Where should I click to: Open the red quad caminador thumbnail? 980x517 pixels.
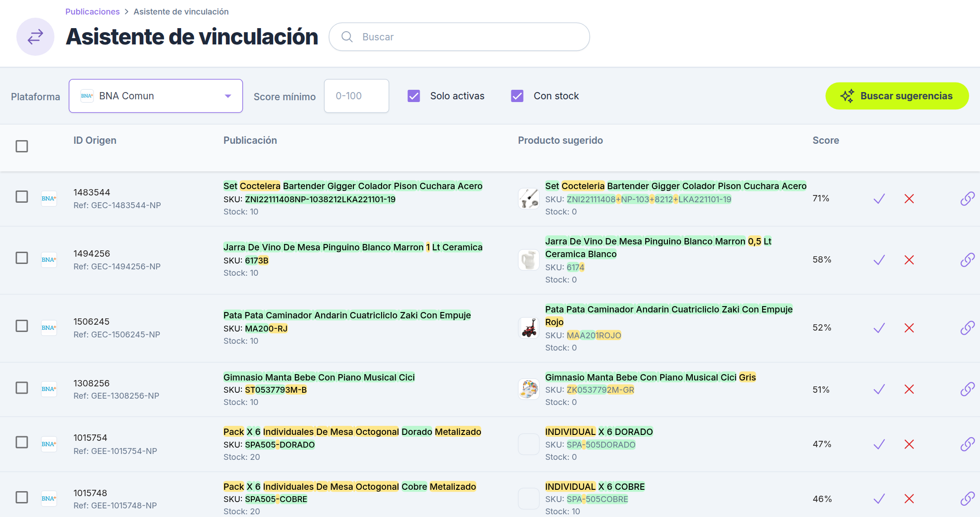529,328
